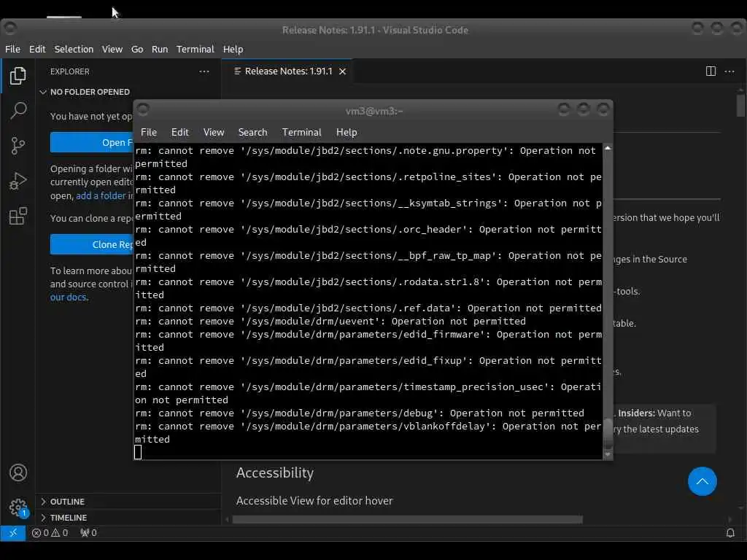Click the Clone Repository button
The width and height of the screenshot is (747, 560).
point(92,244)
